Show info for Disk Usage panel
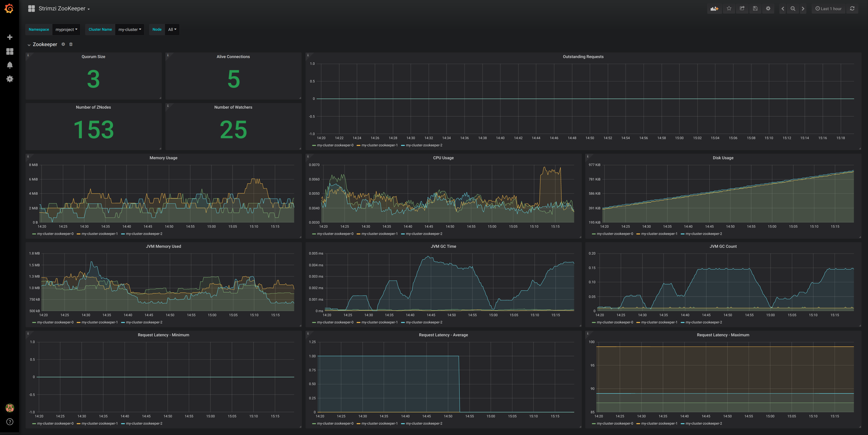 588,156
